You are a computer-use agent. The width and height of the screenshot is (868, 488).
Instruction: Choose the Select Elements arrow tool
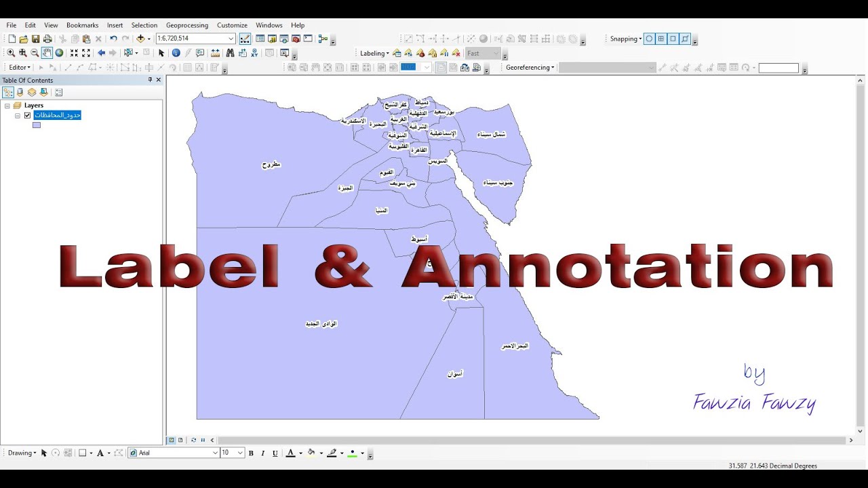[x=161, y=53]
